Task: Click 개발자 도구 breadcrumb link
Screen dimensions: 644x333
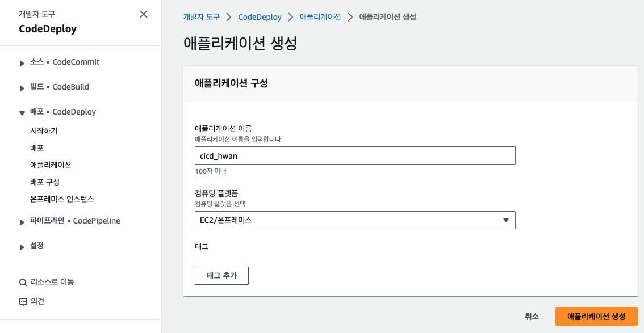Action: (x=201, y=17)
